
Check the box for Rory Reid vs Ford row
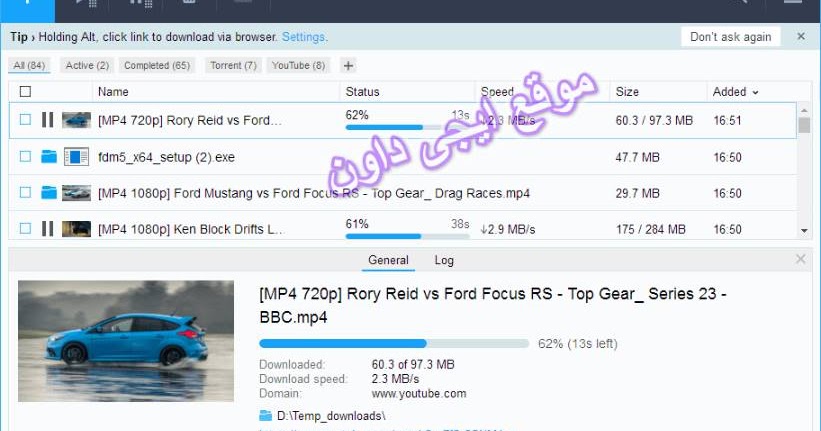point(25,119)
